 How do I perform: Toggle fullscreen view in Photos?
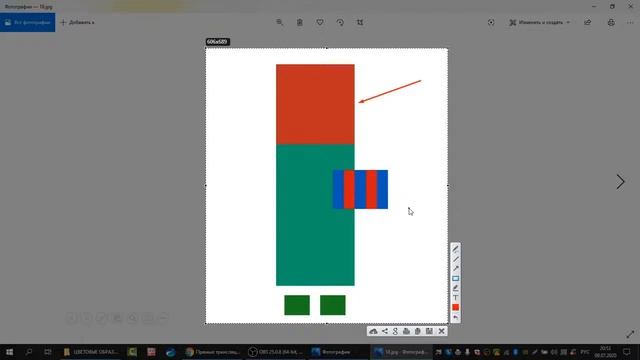click(x=630, y=334)
